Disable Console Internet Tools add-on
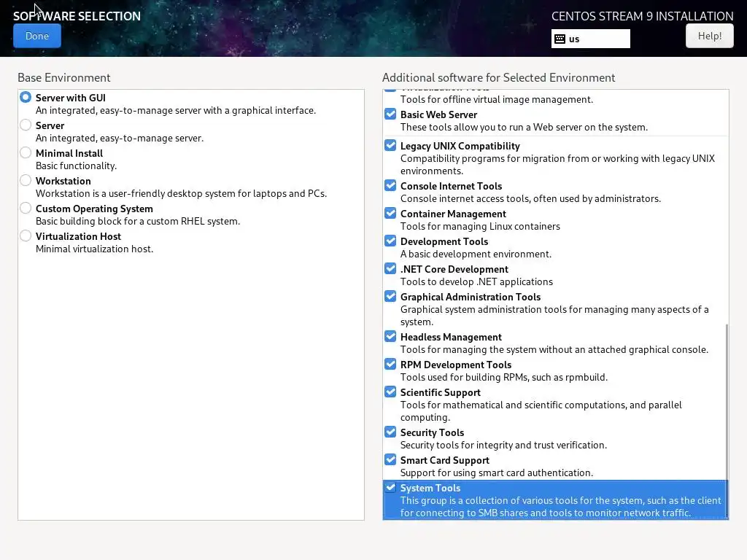Image resolution: width=747 pixels, height=560 pixels. click(x=391, y=186)
